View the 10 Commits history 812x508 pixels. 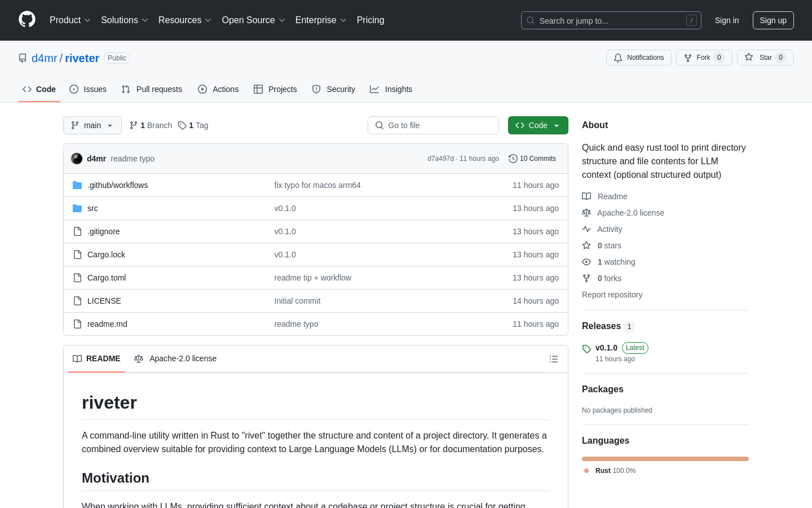coord(532,159)
